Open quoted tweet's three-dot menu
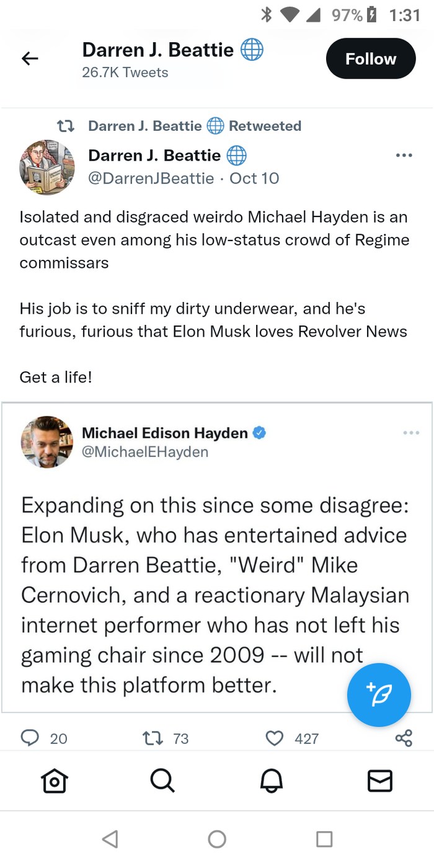 (410, 433)
